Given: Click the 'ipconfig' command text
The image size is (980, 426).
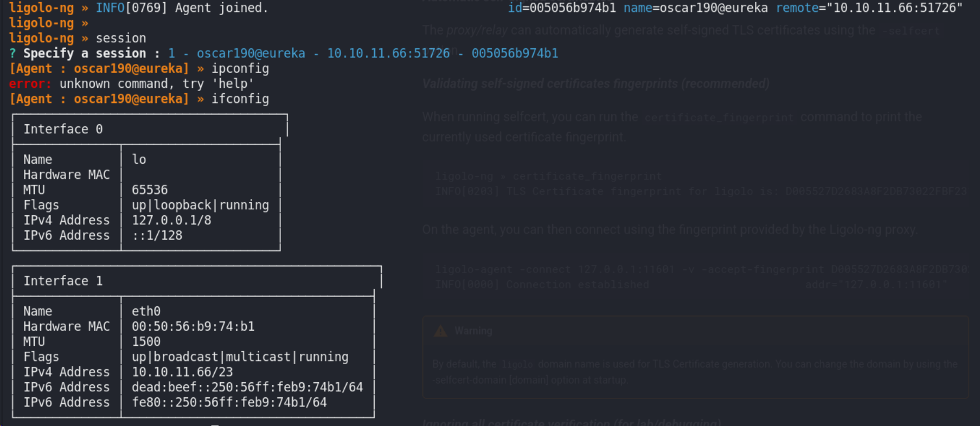Looking at the screenshot, I should pos(240,69).
